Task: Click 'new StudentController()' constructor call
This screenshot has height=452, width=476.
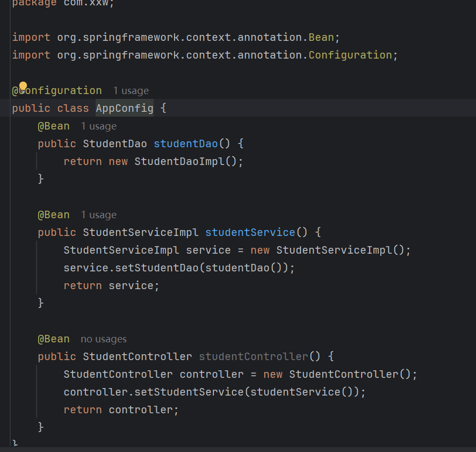Action: point(337,374)
